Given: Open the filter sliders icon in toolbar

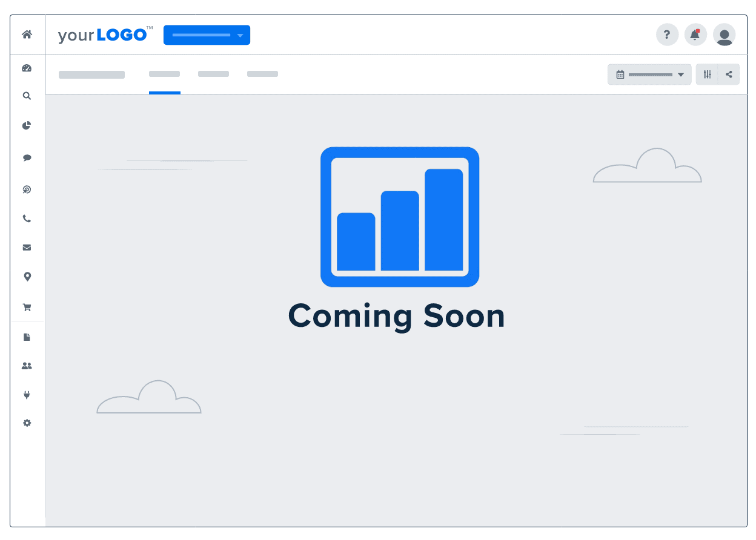Looking at the screenshot, I should pos(706,74).
